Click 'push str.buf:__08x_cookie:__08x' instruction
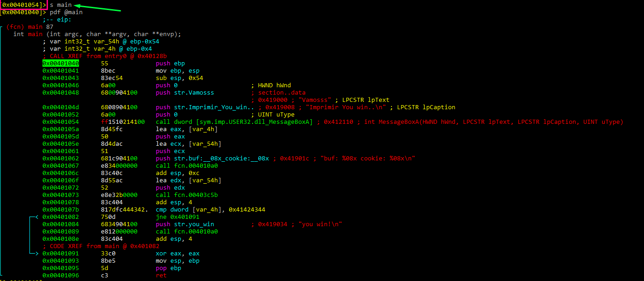The height and width of the screenshot is (281, 644). tap(212, 158)
